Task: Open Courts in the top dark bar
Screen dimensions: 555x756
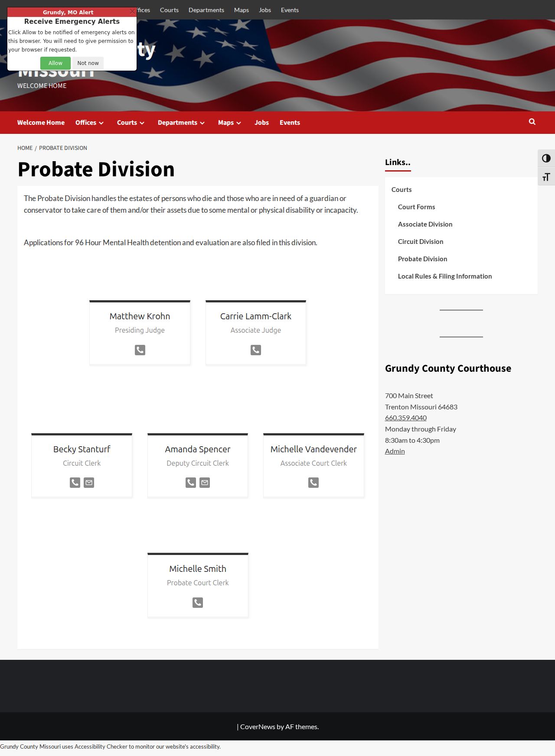Action: [x=169, y=10]
